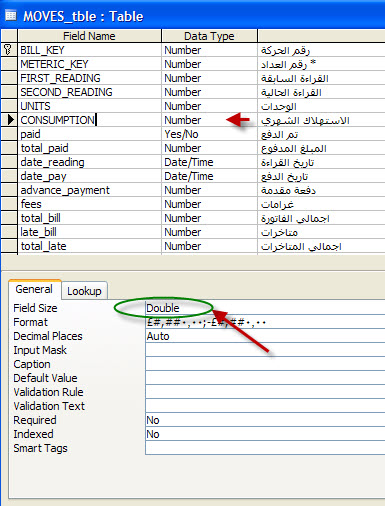Click the Data Type column header
This screenshot has width=385, height=506.
click(x=209, y=36)
